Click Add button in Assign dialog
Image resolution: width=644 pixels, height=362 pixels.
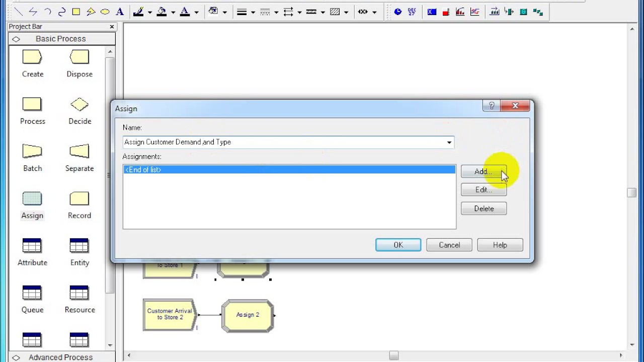pyautogui.click(x=484, y=171)
